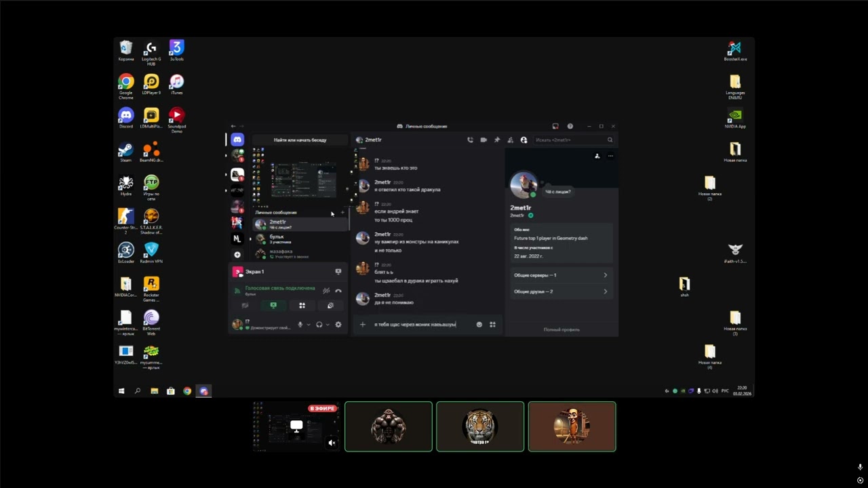Deafen audio with the headphones icon
Image resolution: width=868 pixels, height=488 pixels.
319,325
